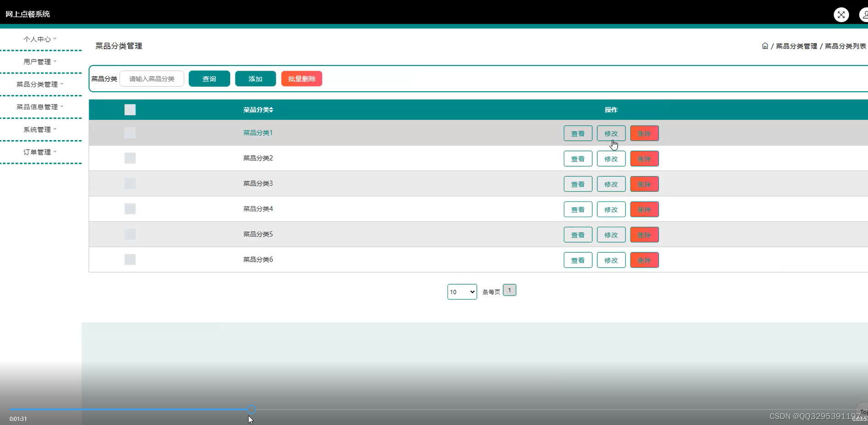
Task: Select the 菜品分类1 name cell
Action: pos(258,133)
